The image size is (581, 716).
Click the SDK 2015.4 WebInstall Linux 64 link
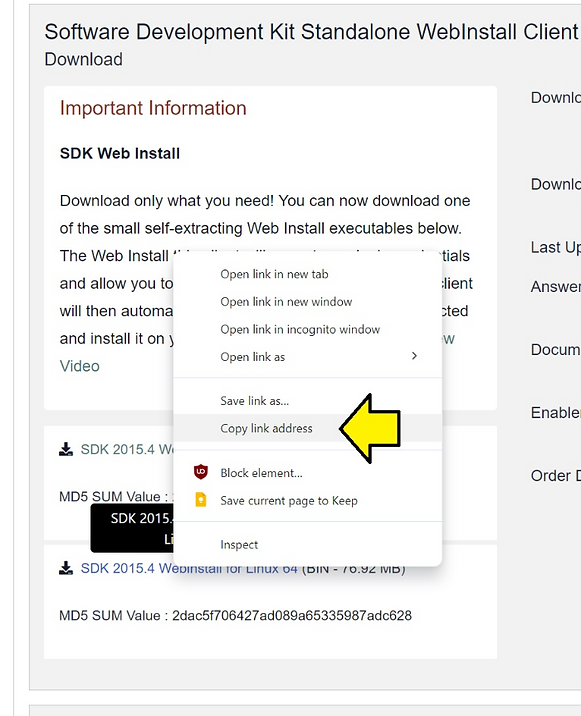pos(189,569)
